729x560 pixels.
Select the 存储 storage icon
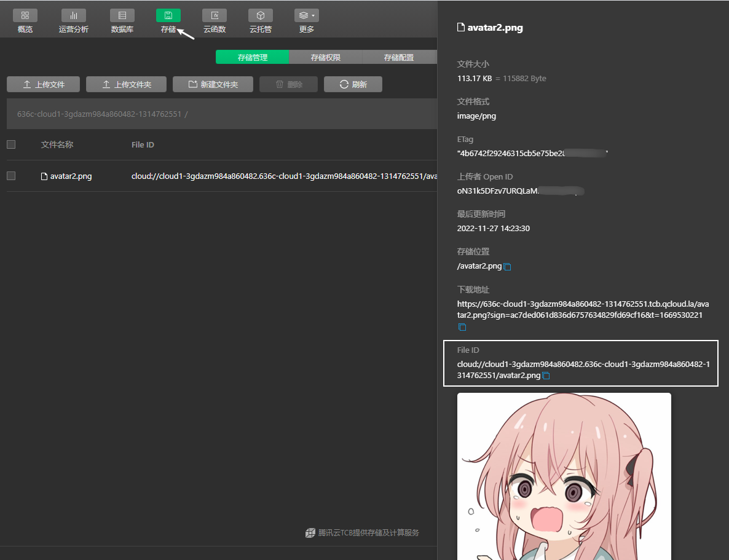coord(168,15)
